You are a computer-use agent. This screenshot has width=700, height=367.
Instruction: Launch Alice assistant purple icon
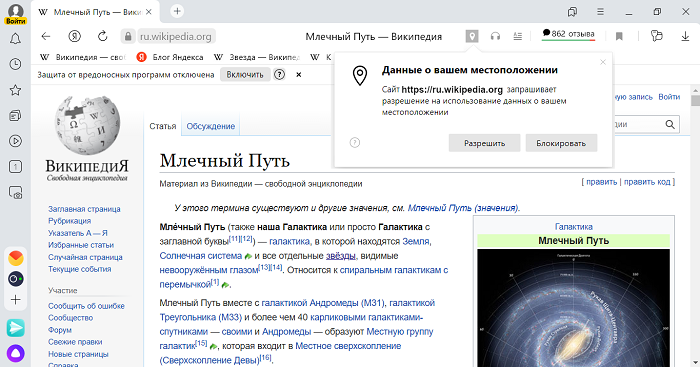tap(16, 353)
